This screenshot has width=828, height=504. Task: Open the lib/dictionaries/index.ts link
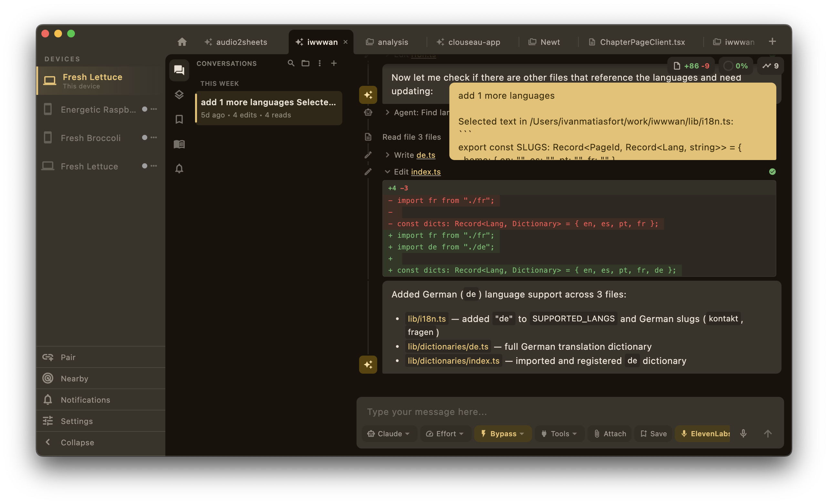point(454,360)
